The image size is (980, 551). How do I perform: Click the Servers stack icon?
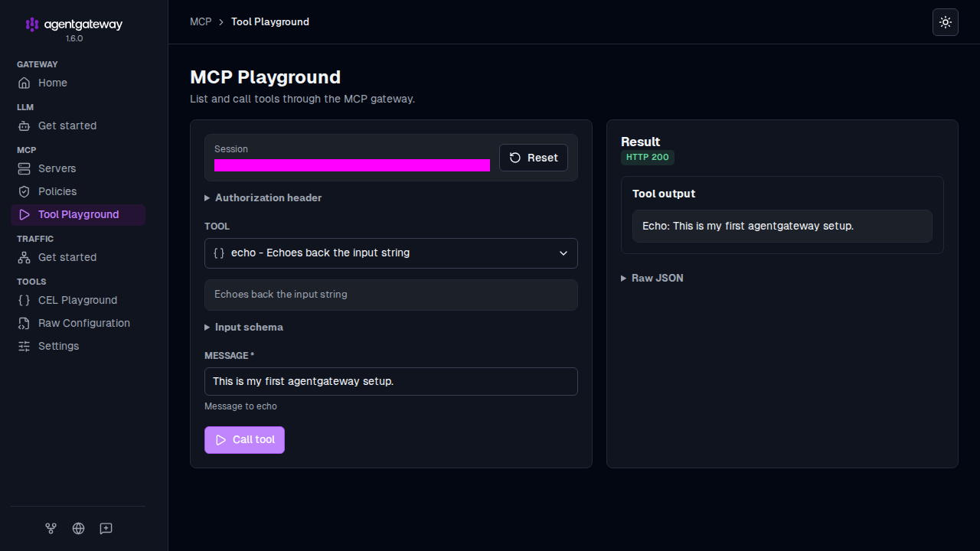(x=24, y=168)
